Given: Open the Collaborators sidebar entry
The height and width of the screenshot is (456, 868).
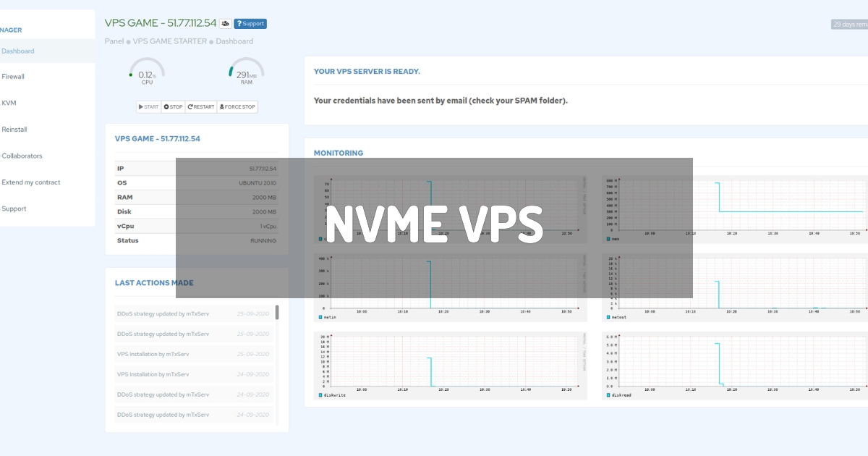Looking at the screenshot, I should pyautogui.click(x=22, y=156).
